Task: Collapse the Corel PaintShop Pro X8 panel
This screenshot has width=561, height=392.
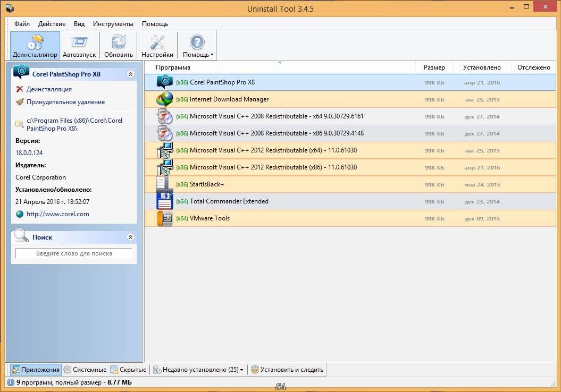Action: click(131, 74)
